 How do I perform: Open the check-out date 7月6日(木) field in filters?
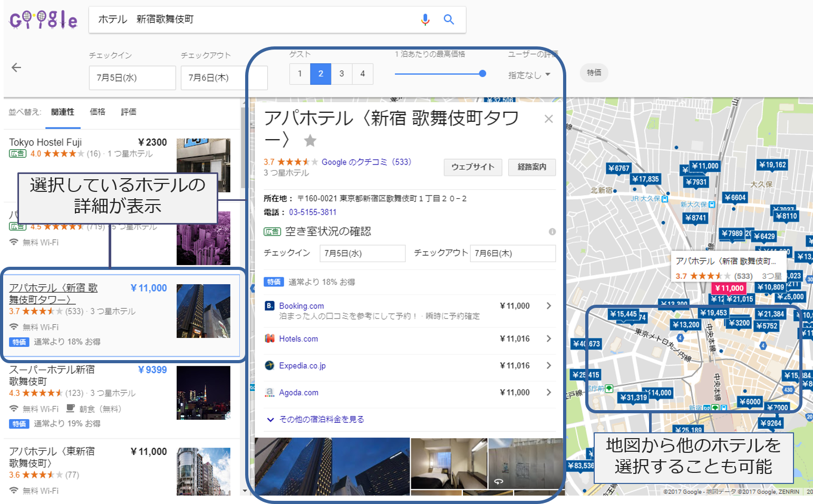coord(224,78)
